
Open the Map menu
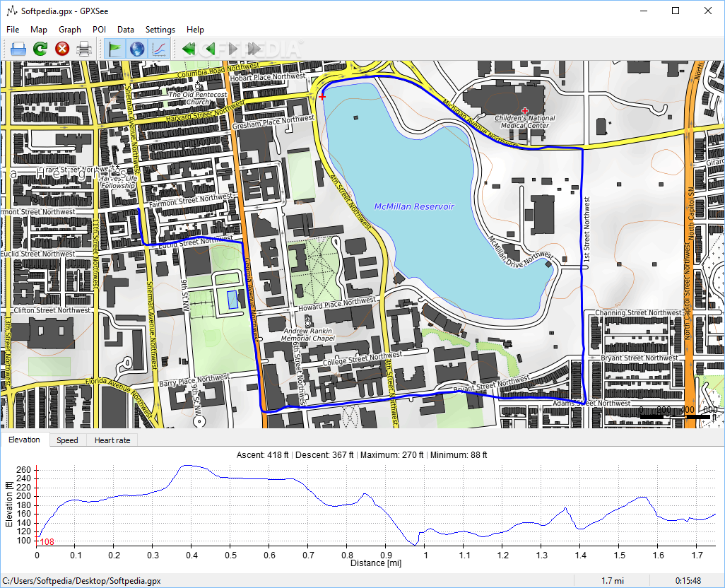click(39, 30)
